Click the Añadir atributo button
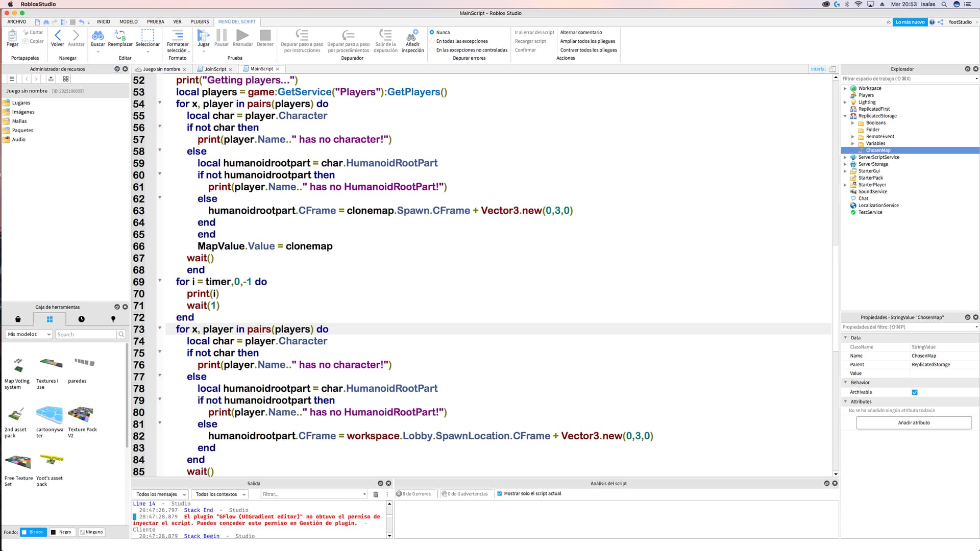 [x=914, y=423]
